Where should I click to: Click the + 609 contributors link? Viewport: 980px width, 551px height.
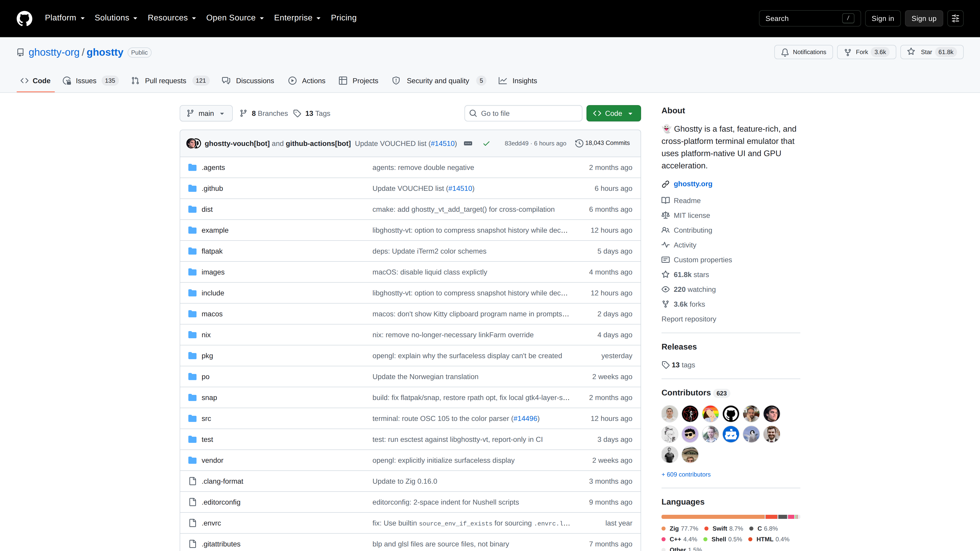coord(686,474)
